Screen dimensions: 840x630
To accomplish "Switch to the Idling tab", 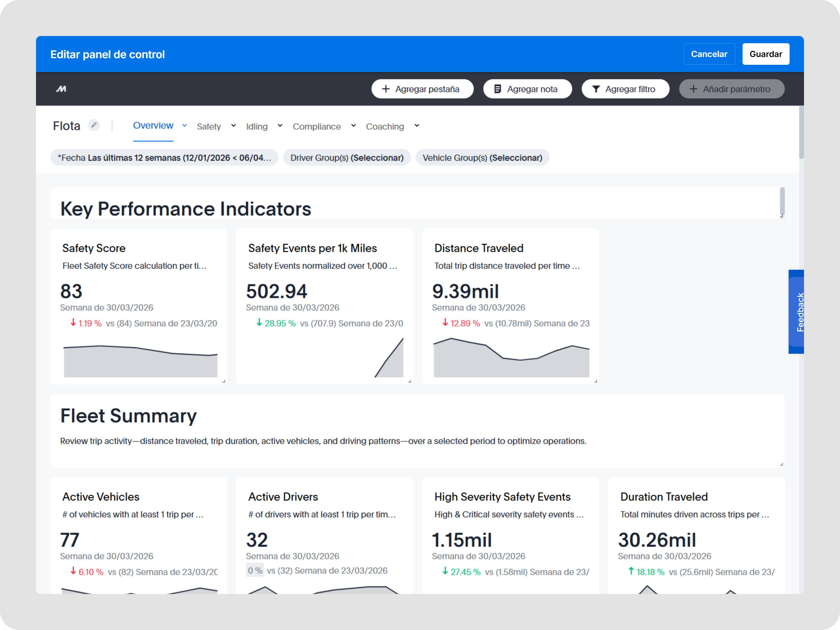I will pos(257,127).
